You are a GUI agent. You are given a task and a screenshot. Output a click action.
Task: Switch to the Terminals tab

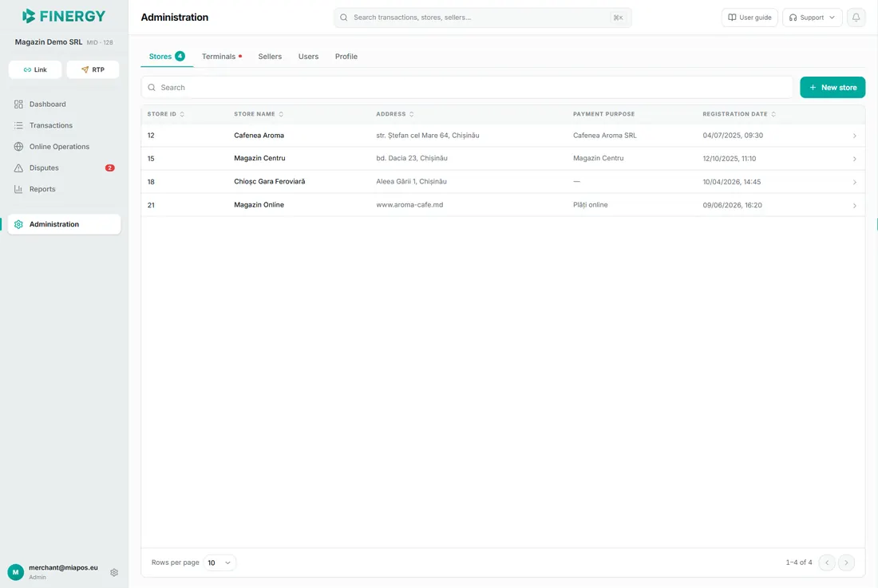coord(222,57)
